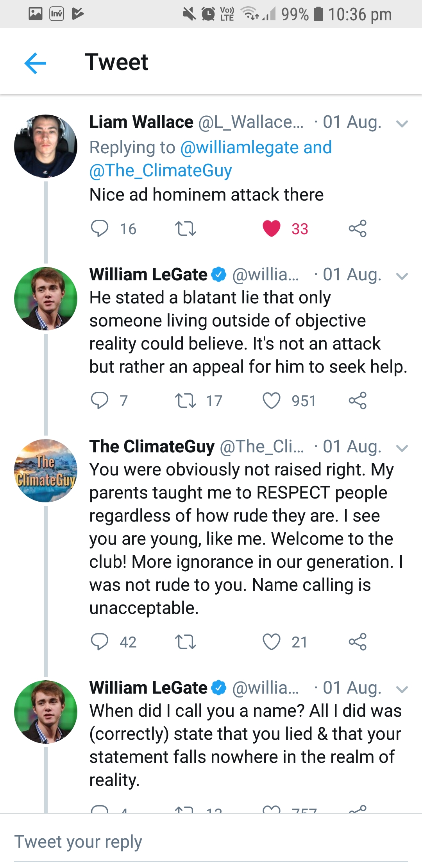Reply to William LeGate's blatant lie tweet
The height and width of the screenshot is (868, 422).
pyautogui.click(x=100, y=400)
